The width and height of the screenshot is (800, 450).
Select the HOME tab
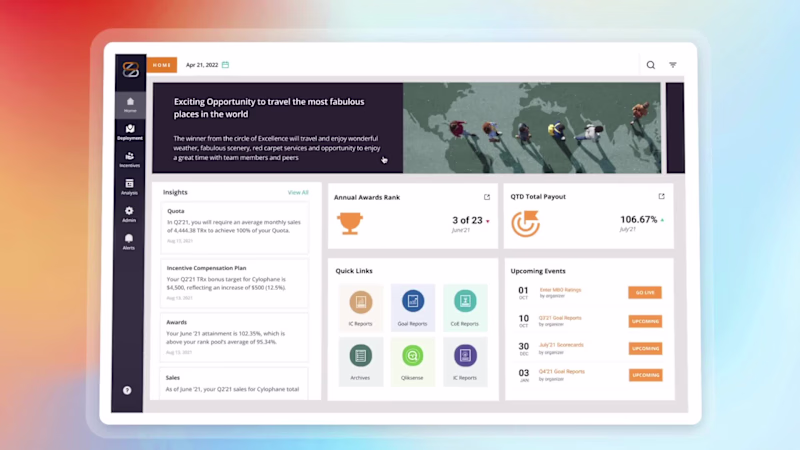coord(162,65)
